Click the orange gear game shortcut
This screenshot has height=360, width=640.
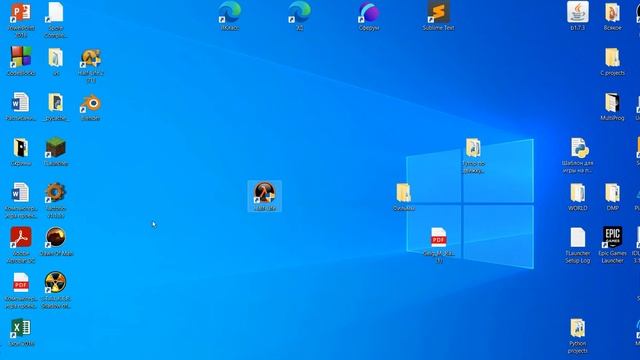pyautogui.click(x=56, y=200)
